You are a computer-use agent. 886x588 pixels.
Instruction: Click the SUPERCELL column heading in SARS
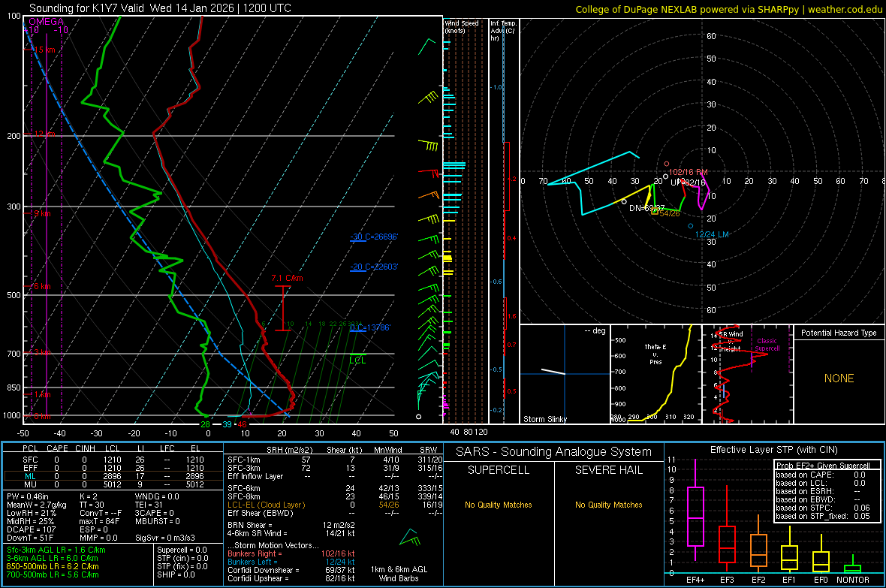pos(499,470)
